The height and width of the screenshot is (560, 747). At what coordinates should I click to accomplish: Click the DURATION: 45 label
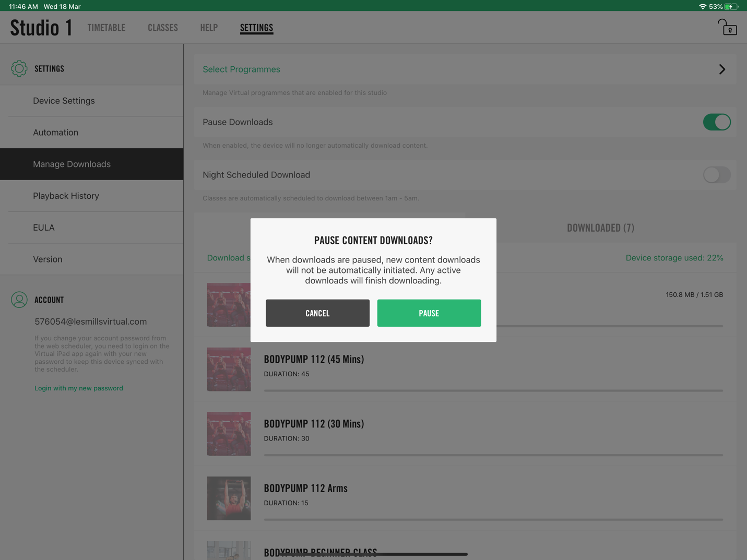287,374
